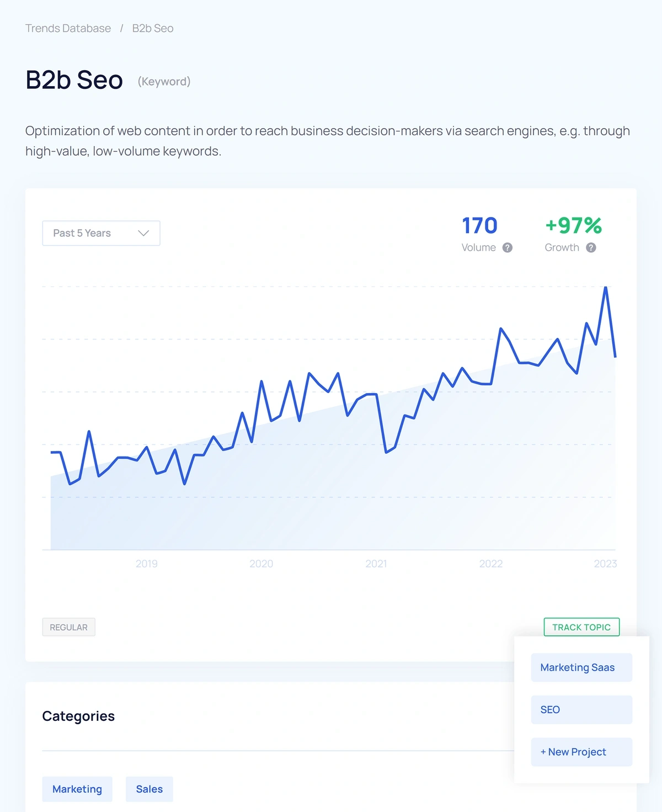Screen dimensions: 662x812
Task: Select the 170 Volume metric
Action: [479, 225]
